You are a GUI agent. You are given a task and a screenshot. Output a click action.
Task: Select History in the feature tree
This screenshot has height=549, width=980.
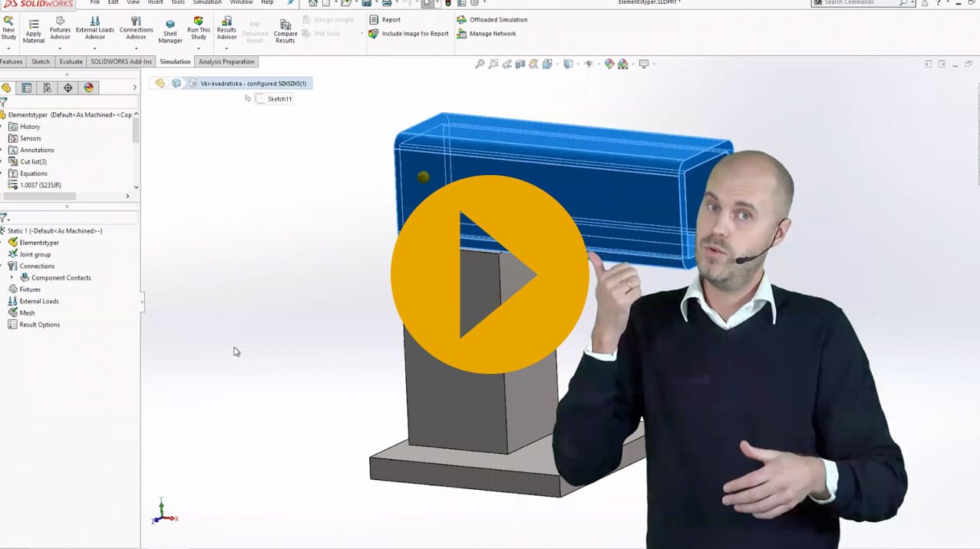point(30,127)
